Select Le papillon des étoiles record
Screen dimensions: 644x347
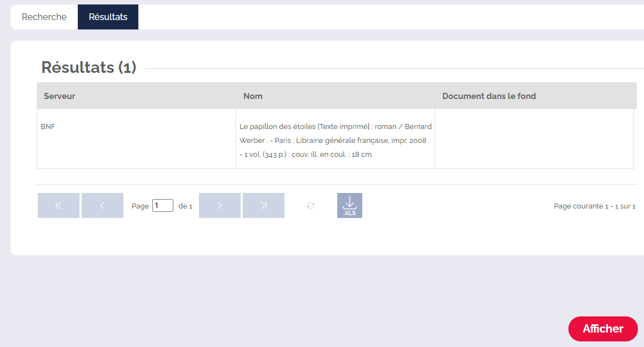click(336, 140)
